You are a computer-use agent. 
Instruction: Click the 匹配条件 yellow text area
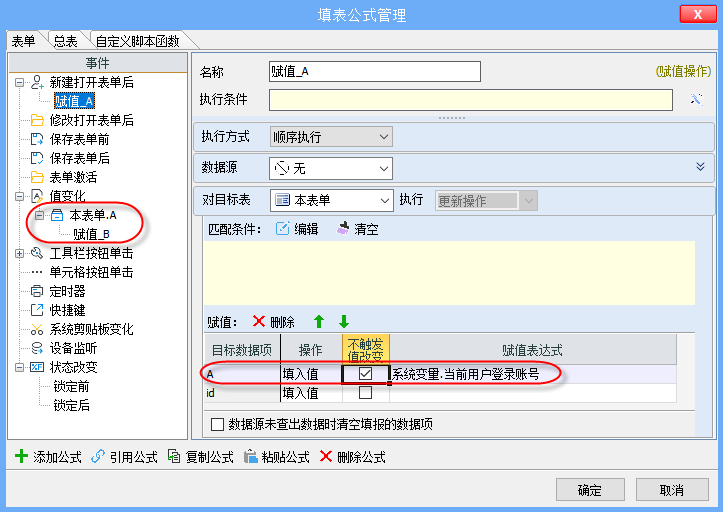point(450,273)
